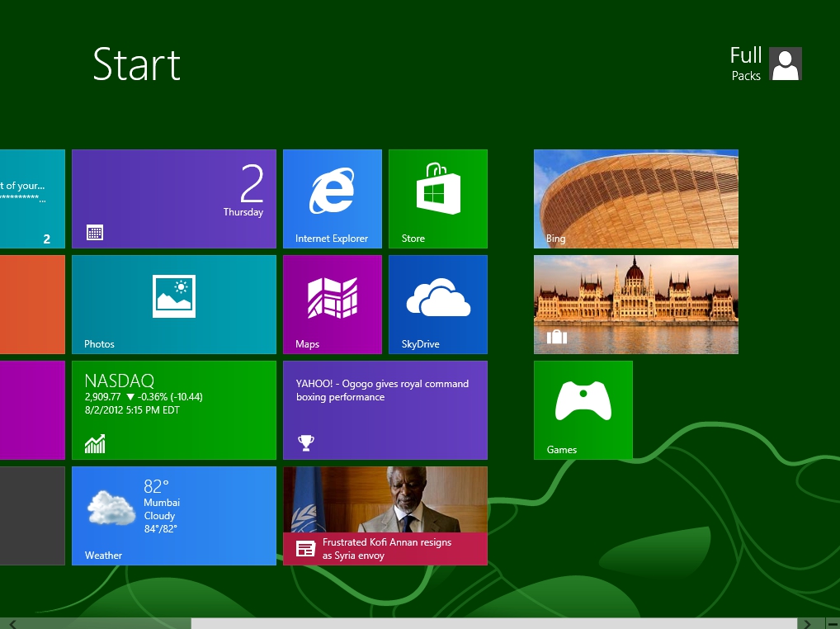The image size is (840, 629).
Task: Click the stock chart icon on NASDAQ tile
Action: [95, 443]
